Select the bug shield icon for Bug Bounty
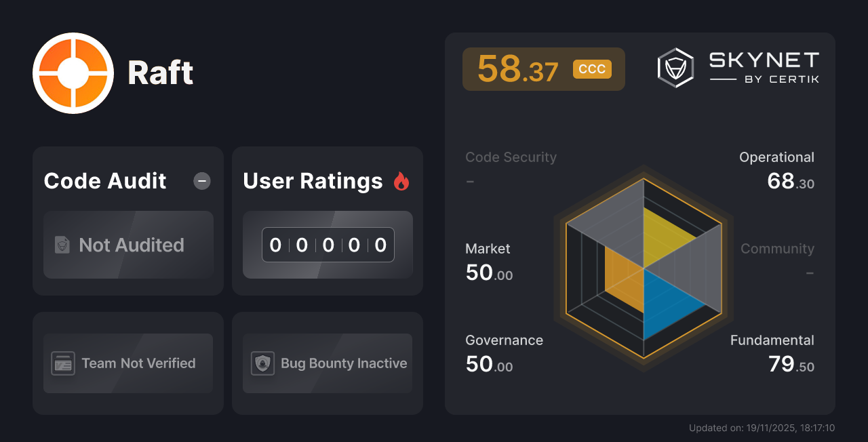The image size is (868, 442). (261, 363)
